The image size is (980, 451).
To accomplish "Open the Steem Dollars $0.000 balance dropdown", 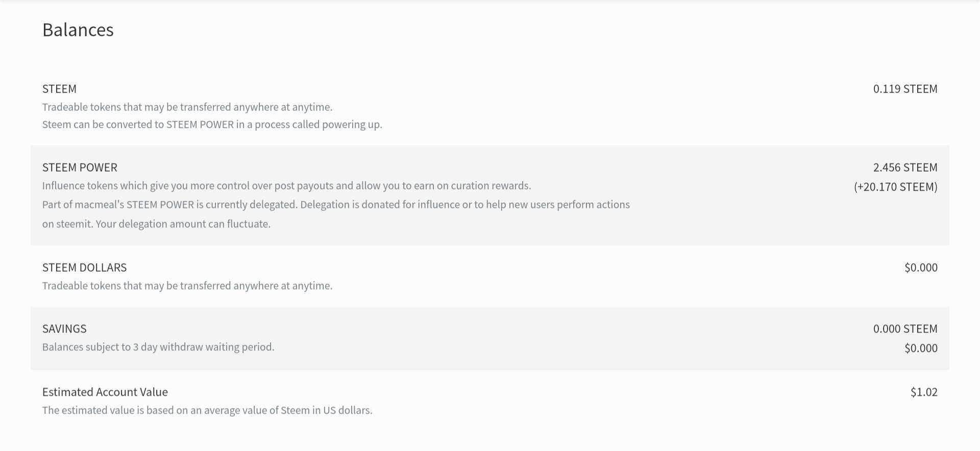I will (x=921, y=268).
